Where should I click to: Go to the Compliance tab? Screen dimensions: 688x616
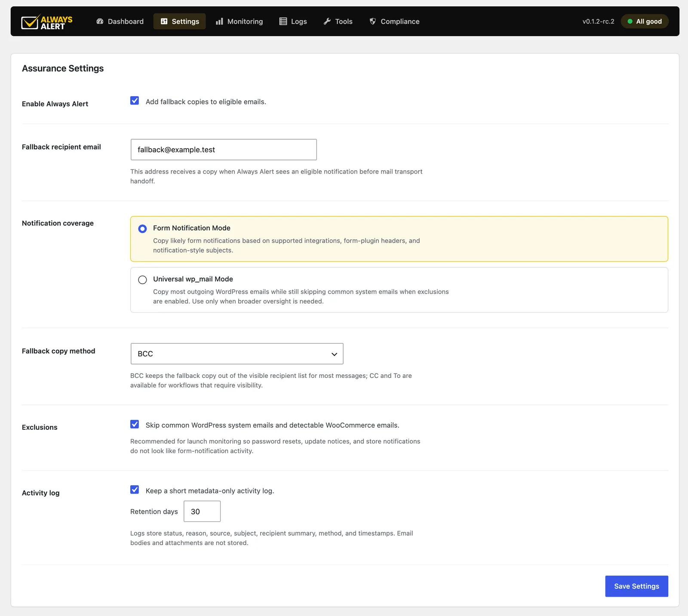pyautogui.click(x=394, y=21)
